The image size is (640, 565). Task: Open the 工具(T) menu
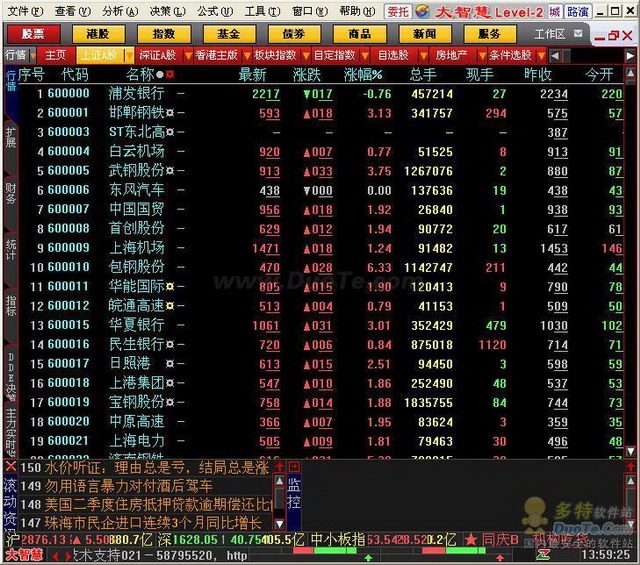point(262,11)
